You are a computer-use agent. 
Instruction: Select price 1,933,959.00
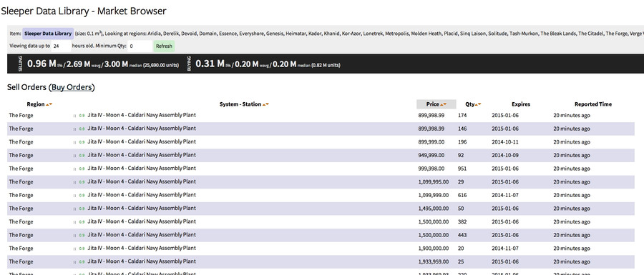434,261
